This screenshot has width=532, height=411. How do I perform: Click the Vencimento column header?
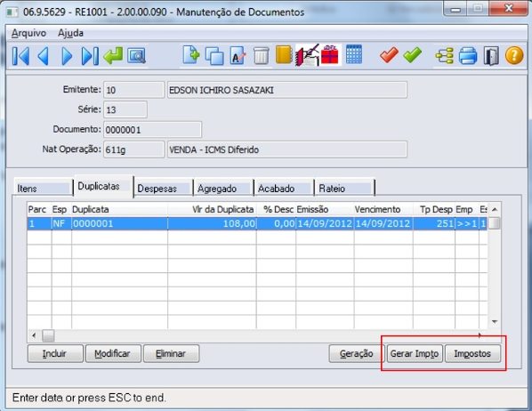[x=383, y=209]
